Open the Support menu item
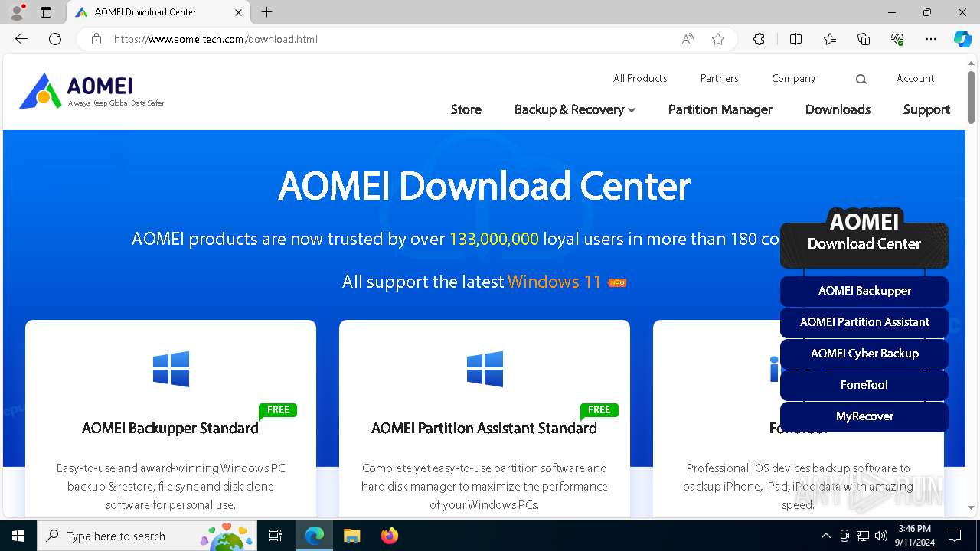The image size is (980, 551). 926,109
